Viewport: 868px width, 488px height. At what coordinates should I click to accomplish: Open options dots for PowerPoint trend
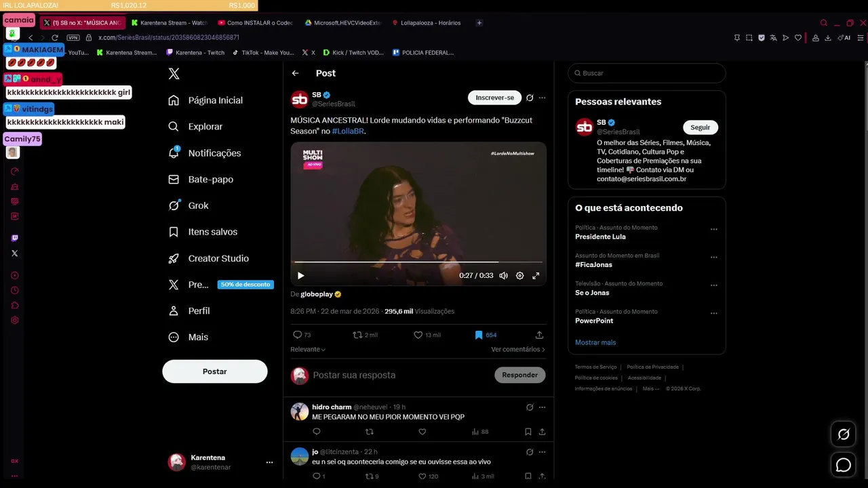click(713, 313)
